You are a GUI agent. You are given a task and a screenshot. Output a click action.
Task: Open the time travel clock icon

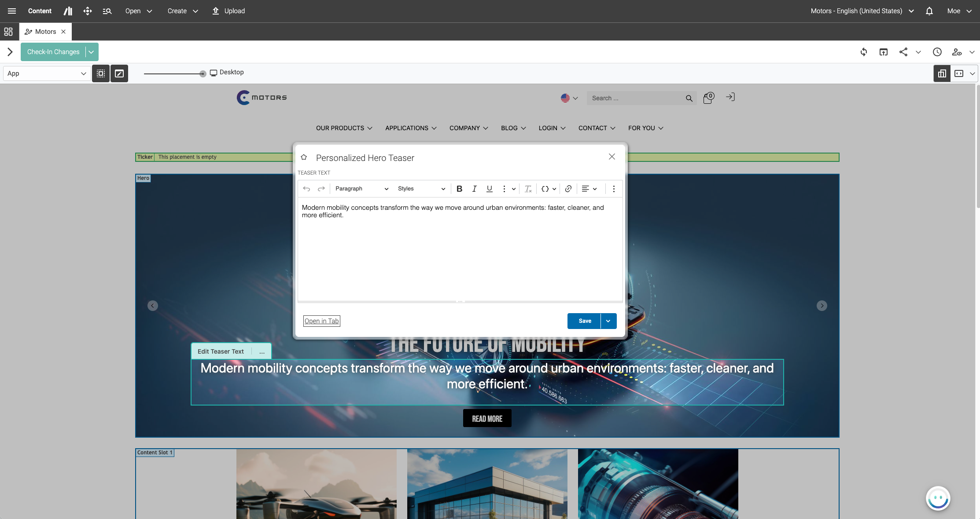pos(937,52)
